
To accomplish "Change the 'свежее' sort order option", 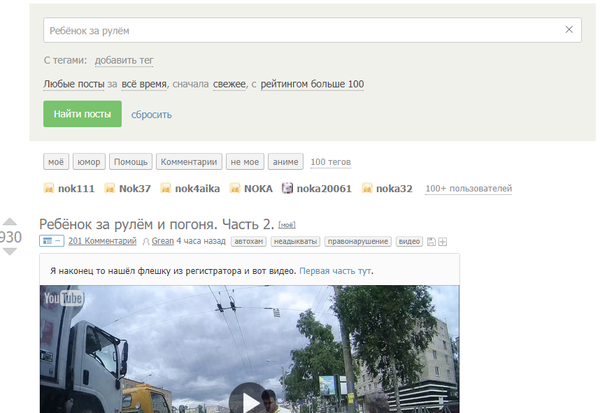I will [229, 85].
